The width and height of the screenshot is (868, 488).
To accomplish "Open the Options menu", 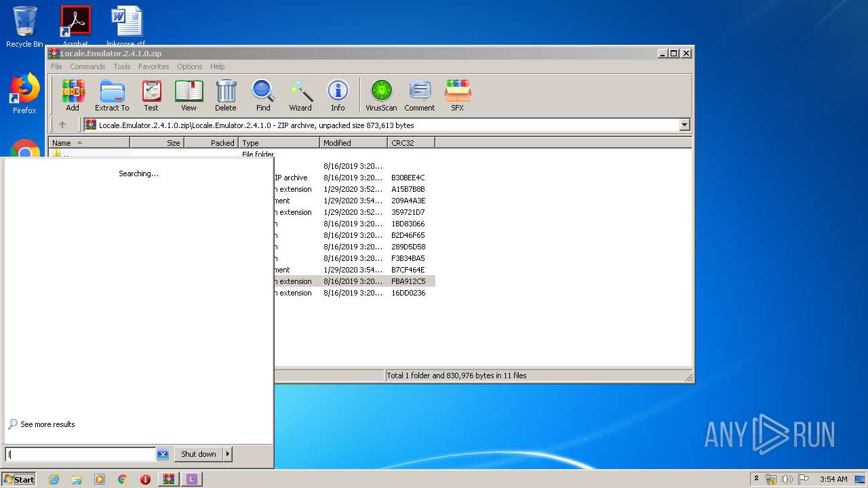I will click(190, 66).
